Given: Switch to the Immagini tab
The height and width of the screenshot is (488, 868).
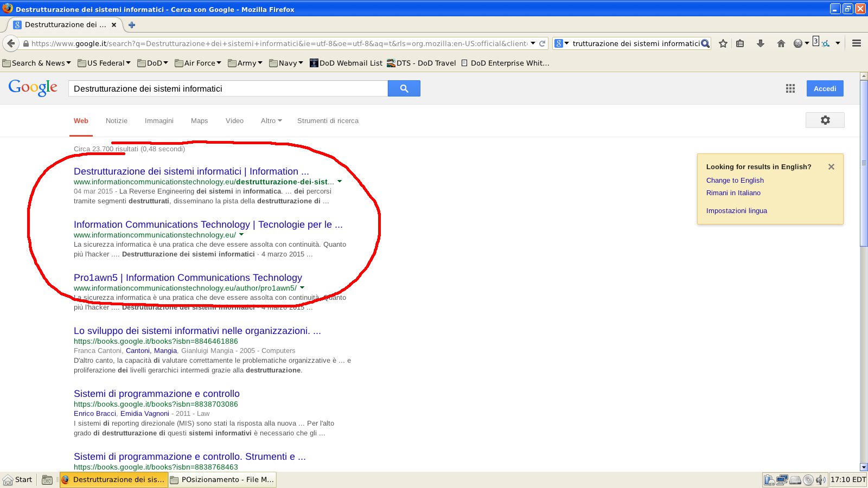Looking at the screenshot, I should (159, 120).
